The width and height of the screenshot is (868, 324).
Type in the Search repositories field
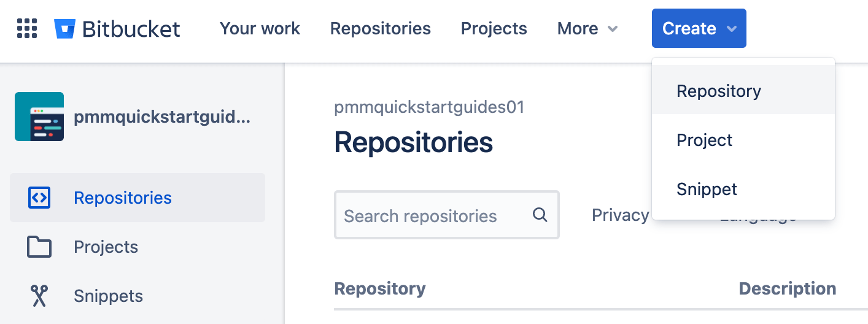(x=430, y=215)
